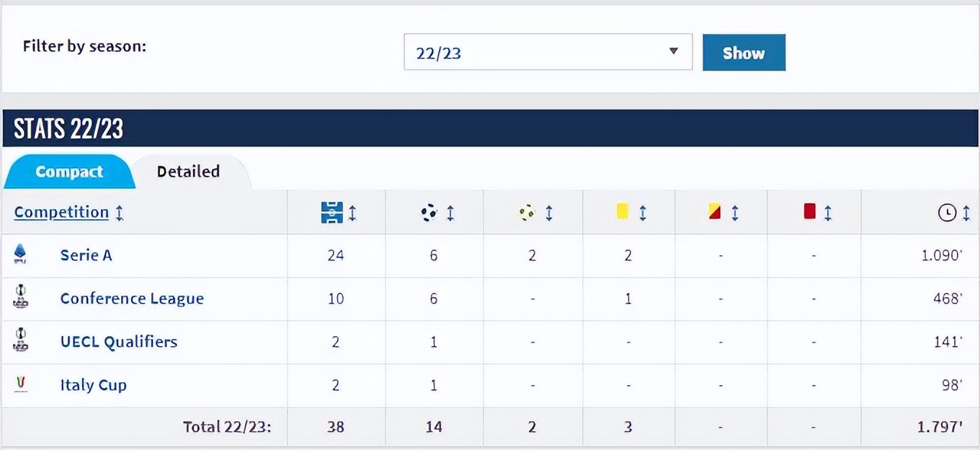Click the assists ball icon header
980x450 pixels.
[x=527, y=213]
